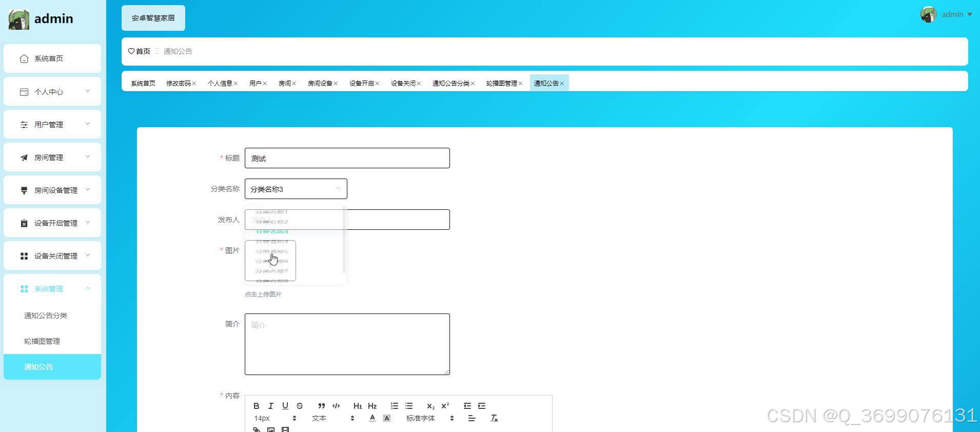Insert a hyperlink in the editor
The width and height of the screenshot is (980, 432).
(x=257, y=429)
